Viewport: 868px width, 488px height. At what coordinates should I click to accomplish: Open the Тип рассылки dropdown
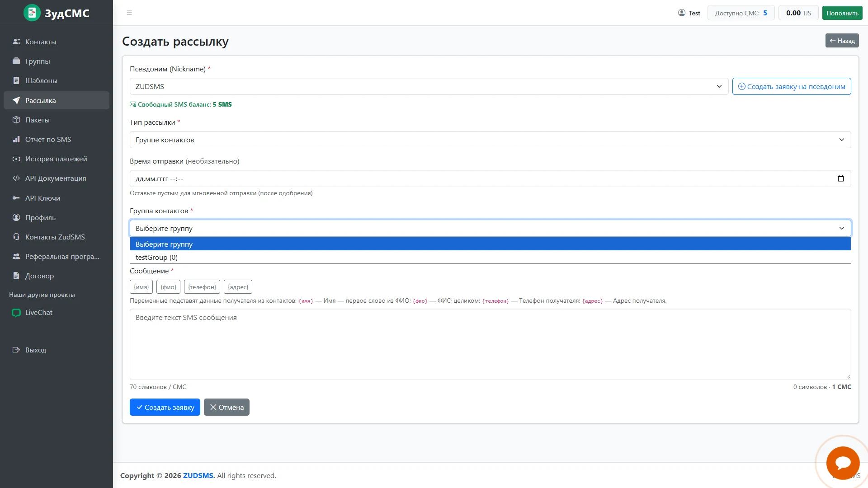coord(490,140)
